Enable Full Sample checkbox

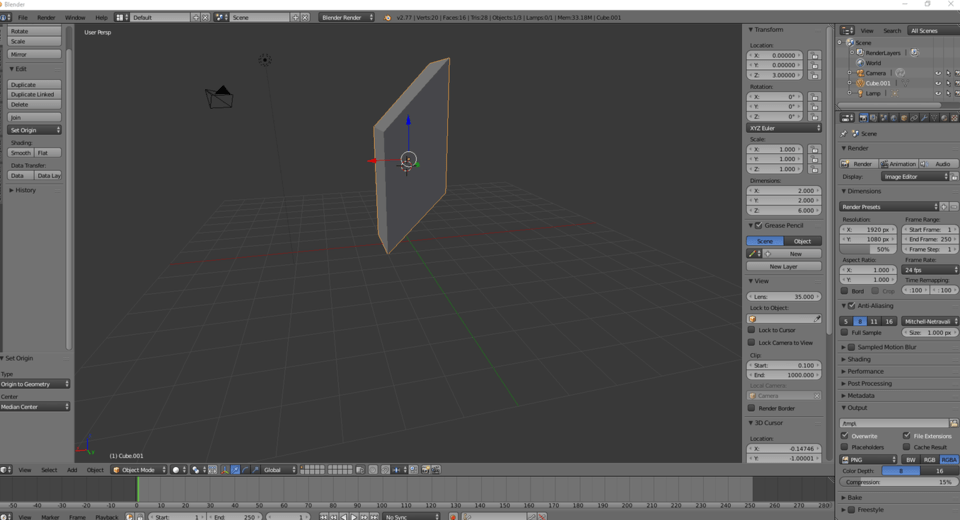pos(846,332)
